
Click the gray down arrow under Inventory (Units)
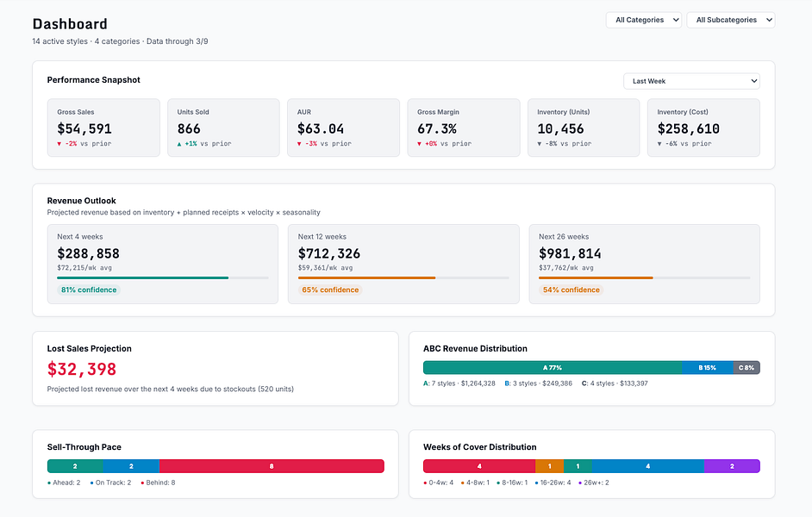(x=540, y=144)
